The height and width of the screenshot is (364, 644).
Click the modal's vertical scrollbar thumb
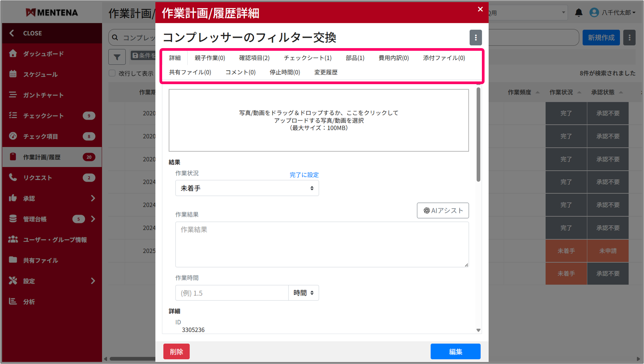[478, 134]
